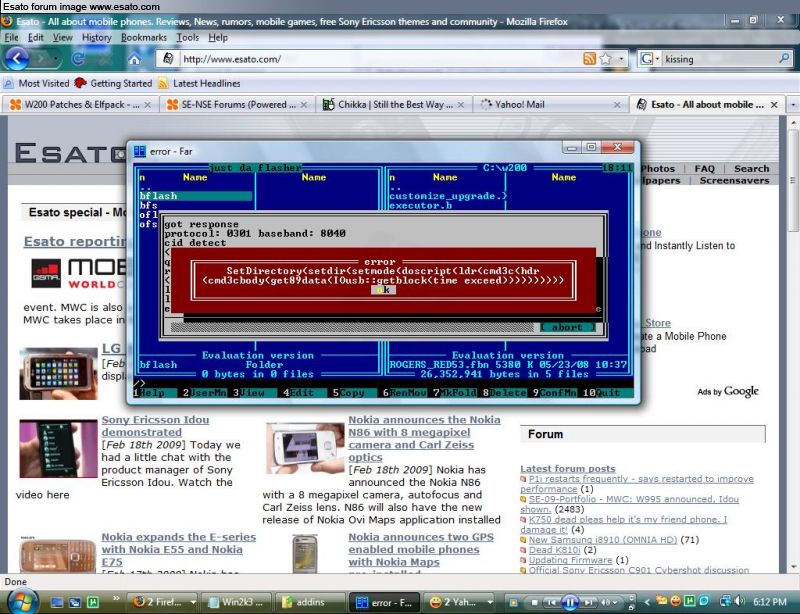
Task: Click Show Desktop icon in Quick Launch
Action: (57, 602)
